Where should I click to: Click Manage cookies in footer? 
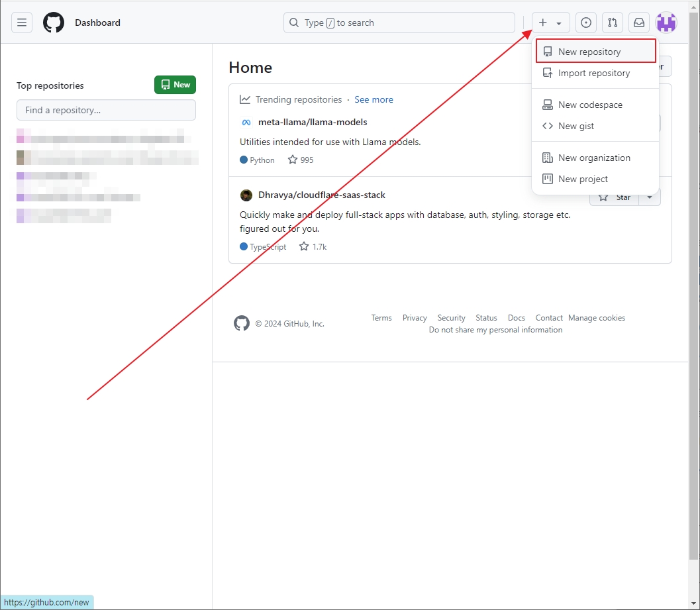click(x=597, y=317)
